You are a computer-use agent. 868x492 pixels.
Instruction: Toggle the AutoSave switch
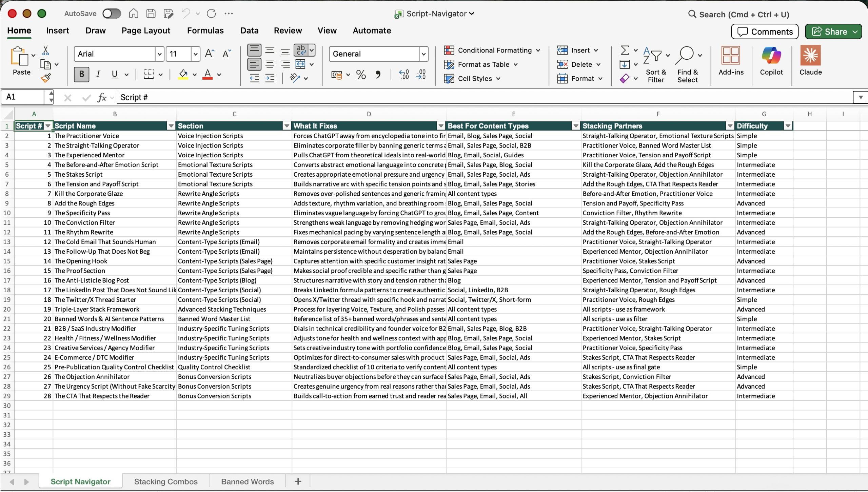[x=112, y=14]
